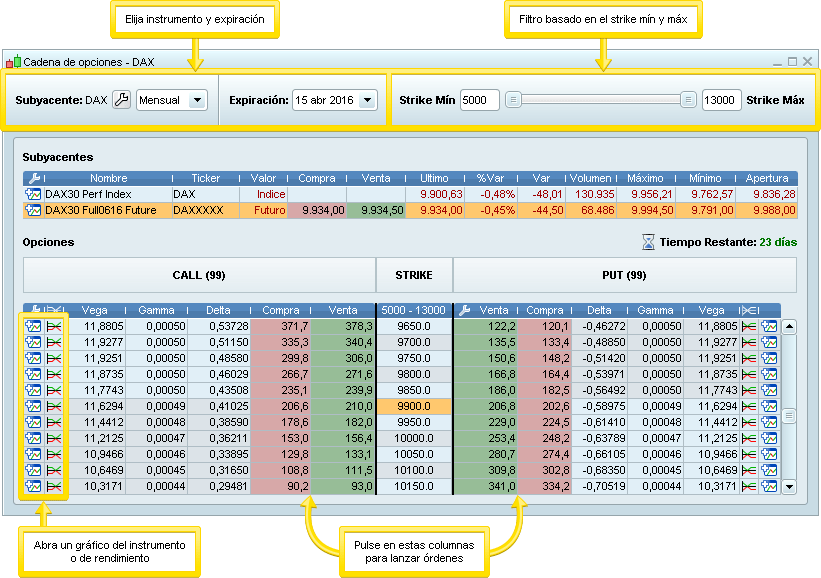Open put instrument chart for strike 10000.0
The width and height of the screenshot is (821, 578).
(x=769, y=438)
